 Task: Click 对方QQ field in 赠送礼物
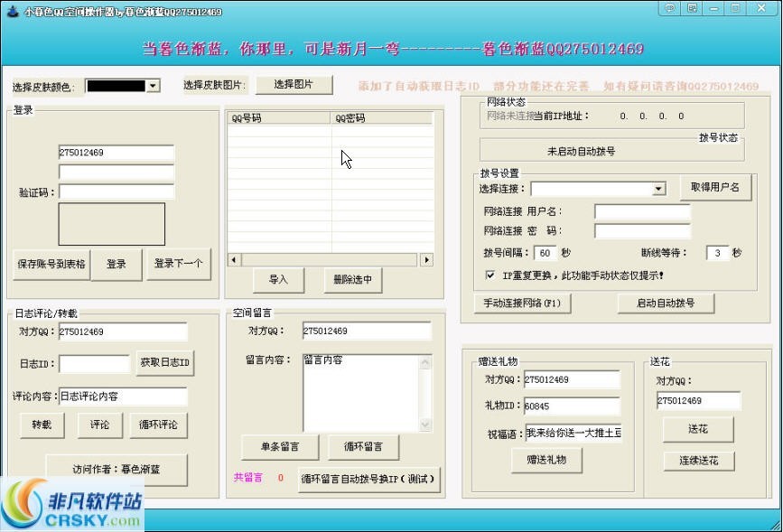[572, 380]
